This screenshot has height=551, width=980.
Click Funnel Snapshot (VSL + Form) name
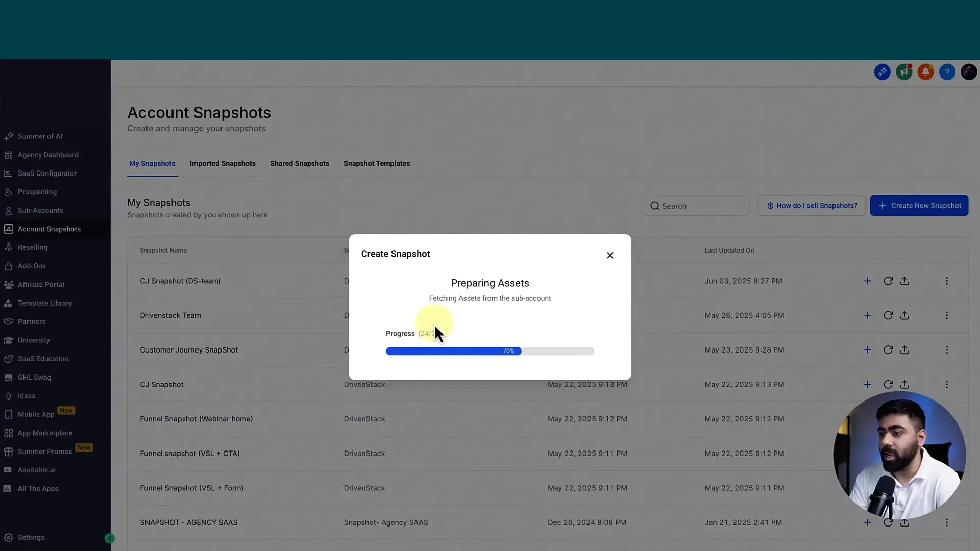pos(192,488)
